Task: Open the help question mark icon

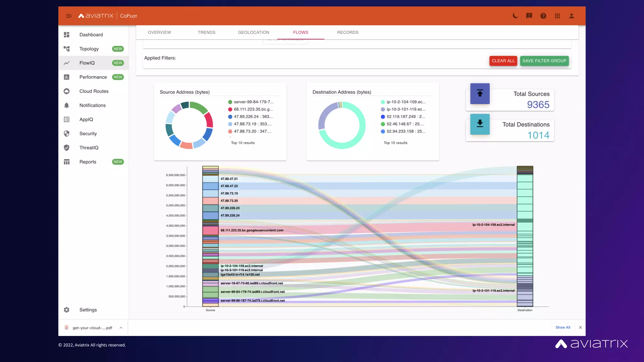Action: coord(543,16)
